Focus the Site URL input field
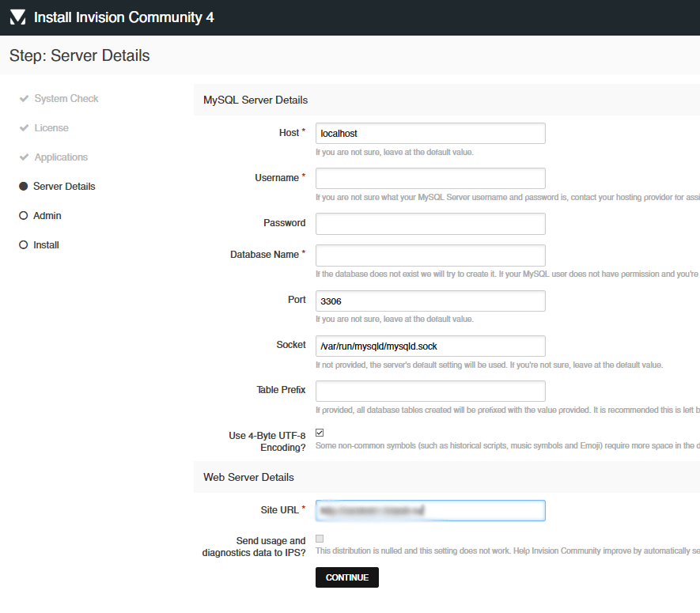The width and height of the screenshot is (700, 613). pyautogui.click(x=430, y=510)
